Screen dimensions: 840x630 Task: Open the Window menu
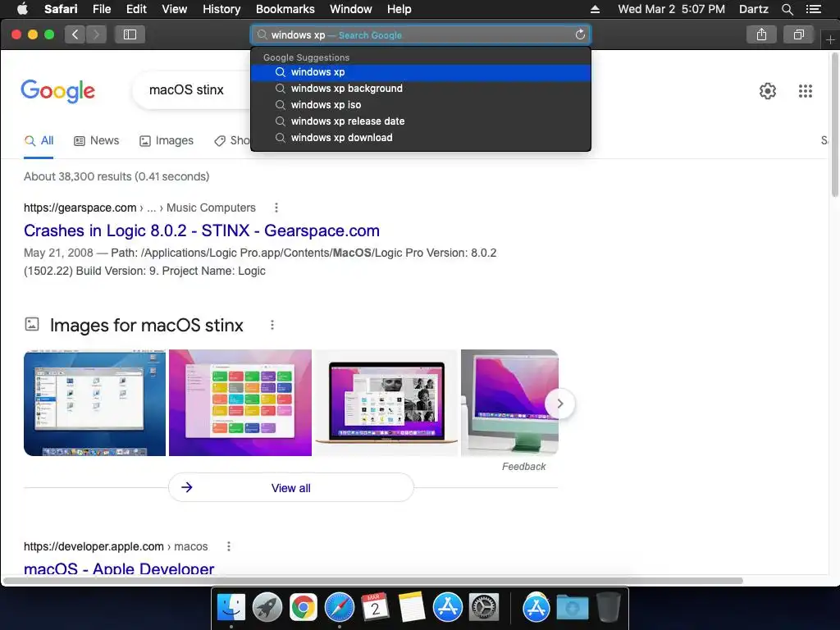pos(351,9)
